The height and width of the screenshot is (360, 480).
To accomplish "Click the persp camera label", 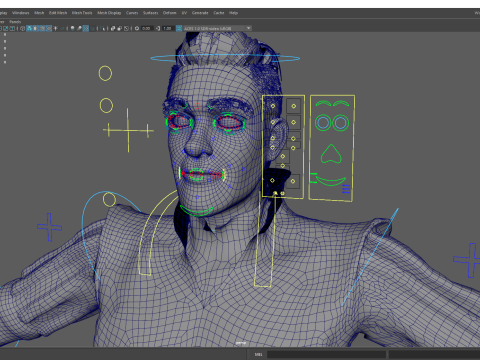I will (x=240, y=343).
